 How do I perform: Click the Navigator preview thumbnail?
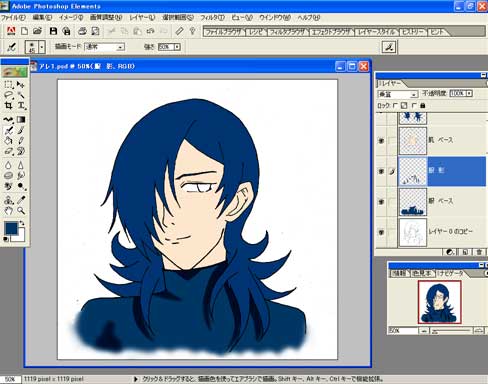coord(440,302)
